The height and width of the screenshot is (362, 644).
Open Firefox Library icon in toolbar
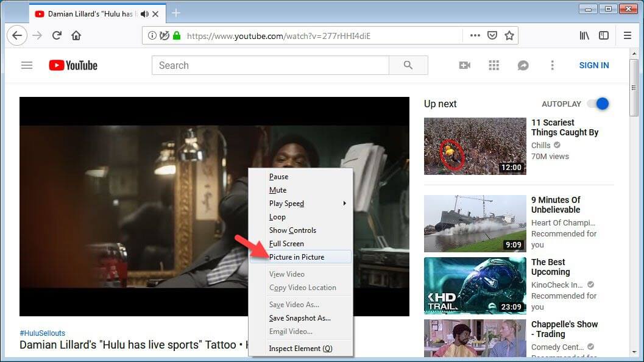click(584, 35)
